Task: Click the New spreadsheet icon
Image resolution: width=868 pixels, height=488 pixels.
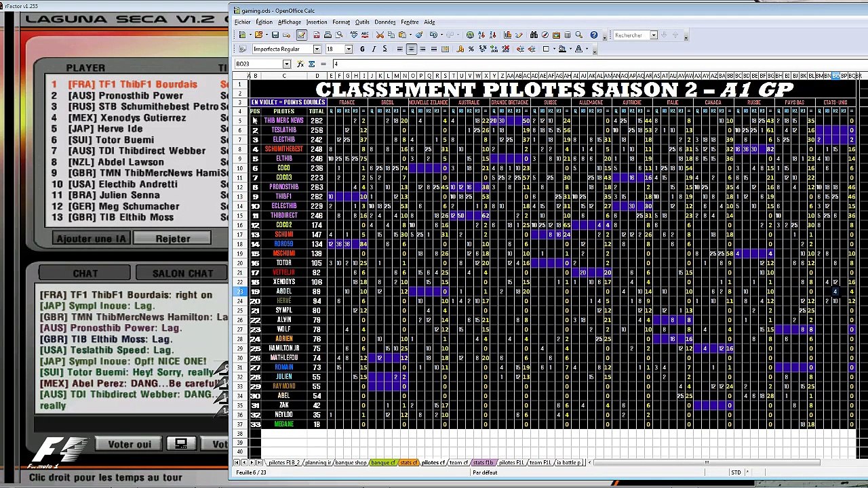Action: pos(242,35)
